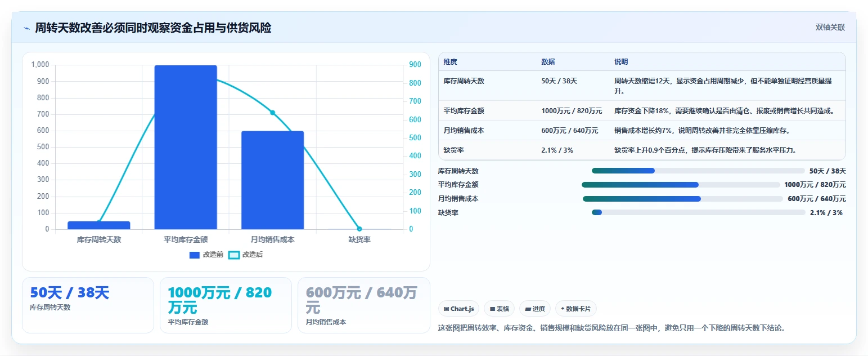This screenshot has height=356, width=868.
Task: Click the Chart.js tag chip
Action: pyautogui.click(x=459, y=309)
